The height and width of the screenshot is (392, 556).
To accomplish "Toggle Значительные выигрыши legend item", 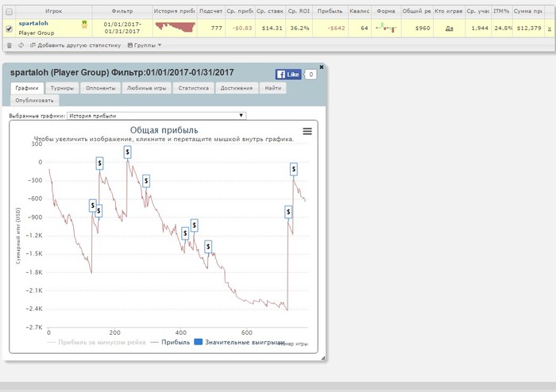I will point(240,343).
